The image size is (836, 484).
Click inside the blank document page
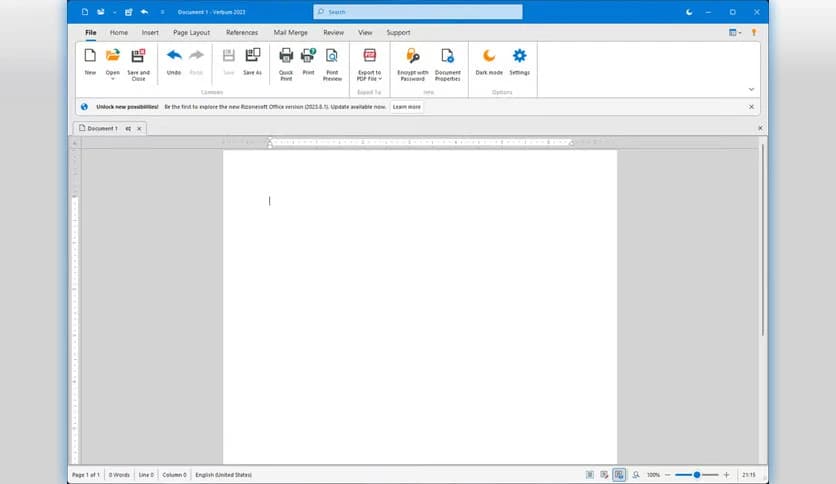[420, 306]
